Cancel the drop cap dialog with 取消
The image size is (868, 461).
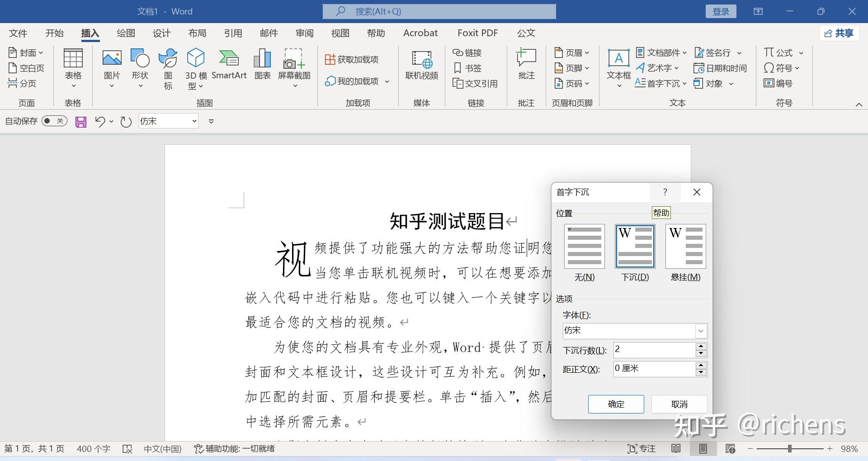pyautogui.click(x=679, y=404)
